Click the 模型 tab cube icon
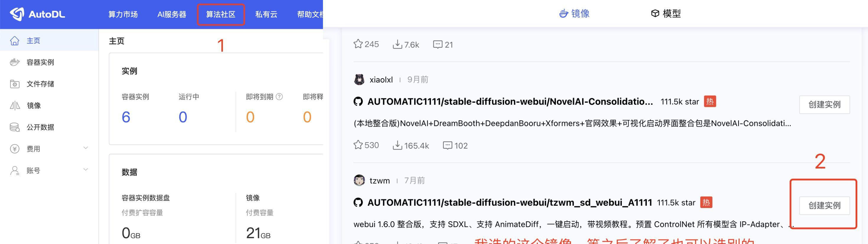This screenshot has height=244, width=868. tap(655, 14)
